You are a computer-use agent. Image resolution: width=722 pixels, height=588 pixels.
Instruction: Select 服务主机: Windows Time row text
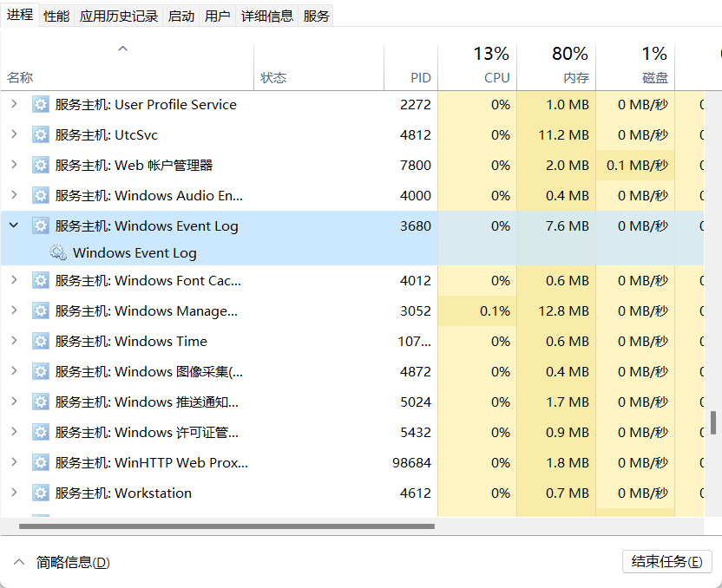click(x=131, y=342)
